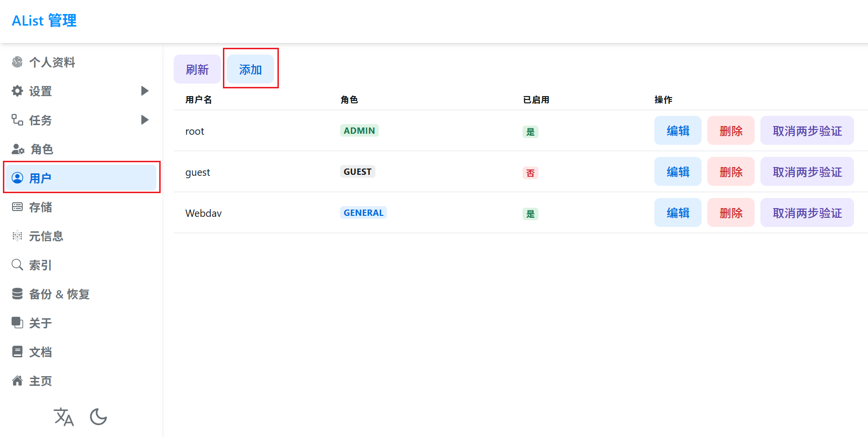Image resolution: width=868 pixels, height=437 pixels.
Task: Select the 用户 sidebar item
Action: tap(81, 178)
